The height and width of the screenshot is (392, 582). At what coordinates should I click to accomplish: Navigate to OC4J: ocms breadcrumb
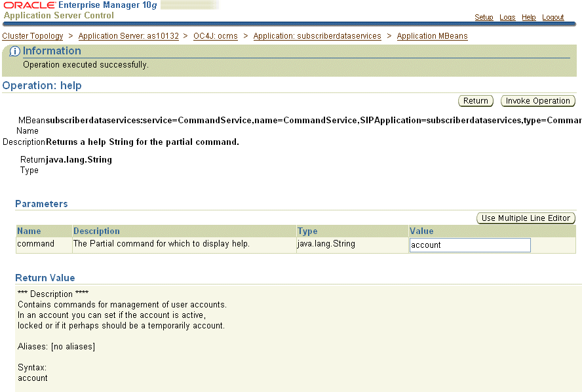coord(215,36)
